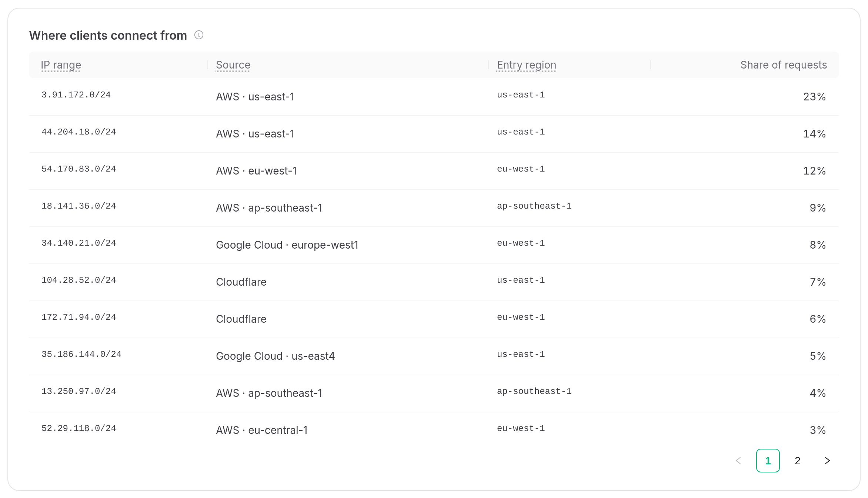The height and width of the screenshot is (498, 868).
Task: Click source AWS · eu-west-1
Action: 257,171
